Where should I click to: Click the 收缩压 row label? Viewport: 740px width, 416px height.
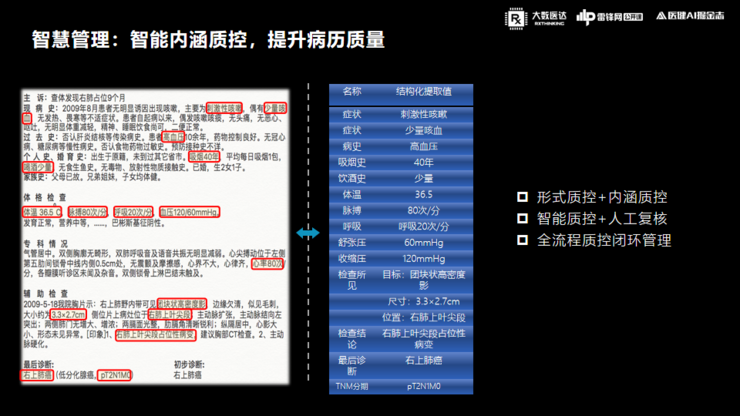click(352, 259)
